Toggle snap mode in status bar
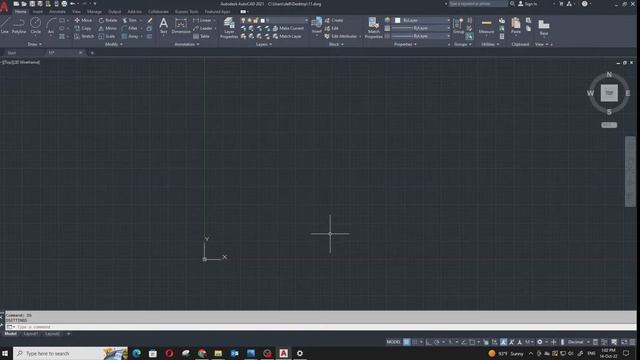This screenshot has width=640, height=360. (415, 342)
